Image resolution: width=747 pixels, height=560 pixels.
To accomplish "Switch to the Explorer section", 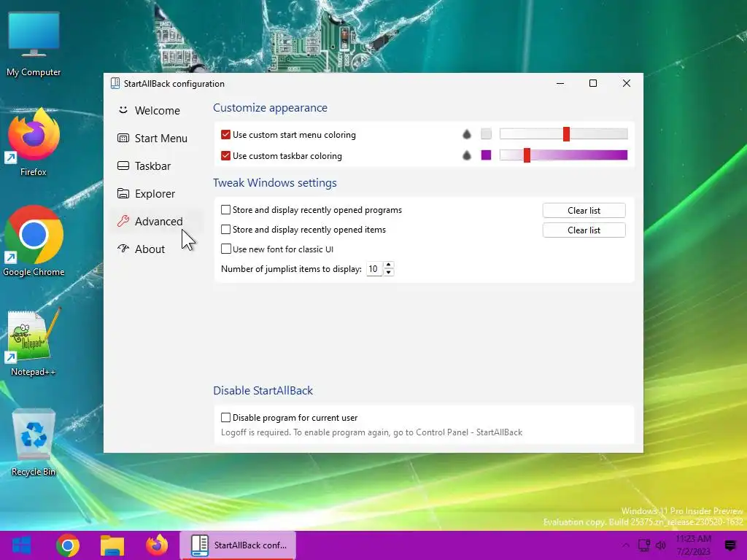I will [158, 193].
